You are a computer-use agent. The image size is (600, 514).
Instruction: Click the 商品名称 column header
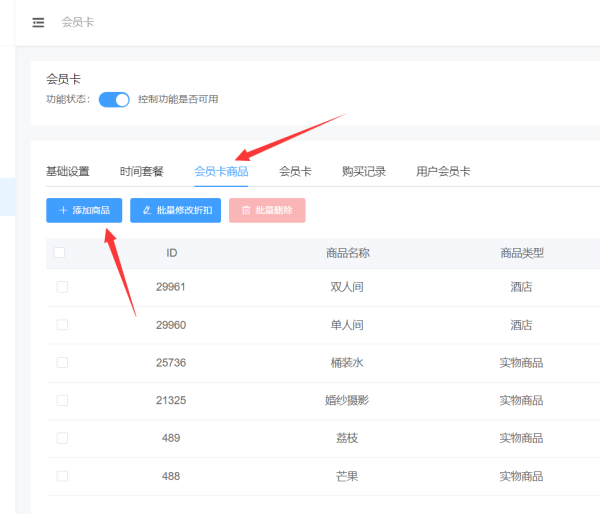pos(348,253)
